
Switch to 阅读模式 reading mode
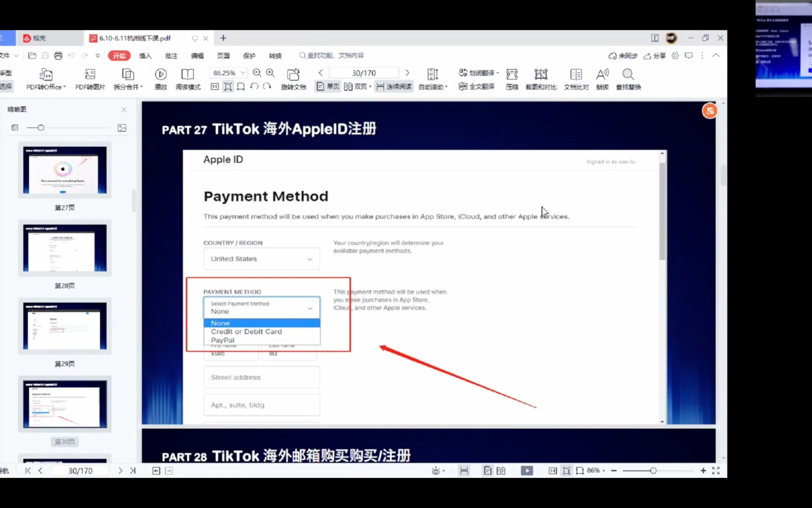[188, 80]
